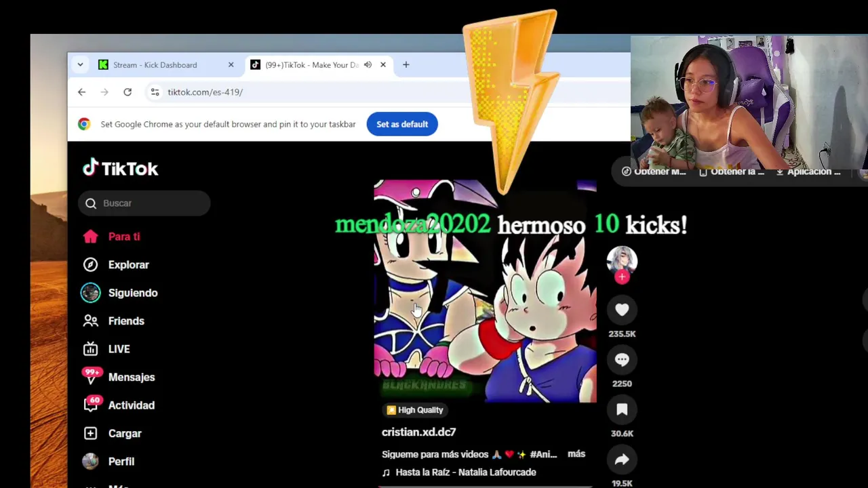Go back with browser back arrow
Viewport: 868px width, 488px height.
coord(81,92)
